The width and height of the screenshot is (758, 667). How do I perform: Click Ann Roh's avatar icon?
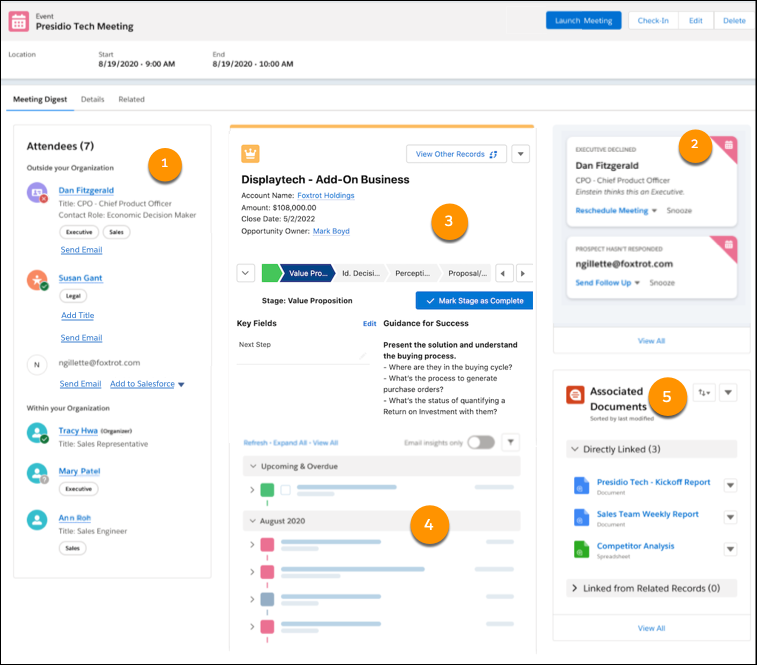pos(37,520)
